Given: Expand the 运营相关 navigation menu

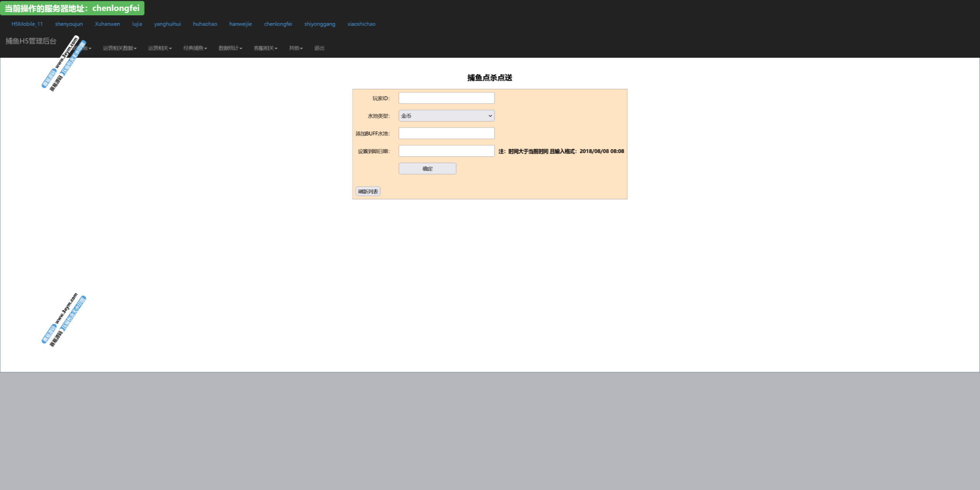Looking at the screenshot, I should coord(160,48).
